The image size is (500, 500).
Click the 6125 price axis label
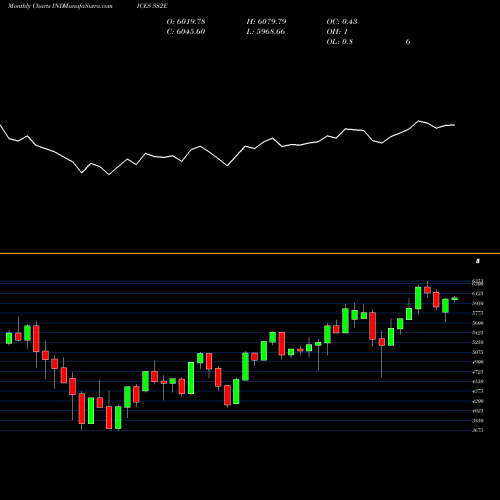click(x=478, y=294)
